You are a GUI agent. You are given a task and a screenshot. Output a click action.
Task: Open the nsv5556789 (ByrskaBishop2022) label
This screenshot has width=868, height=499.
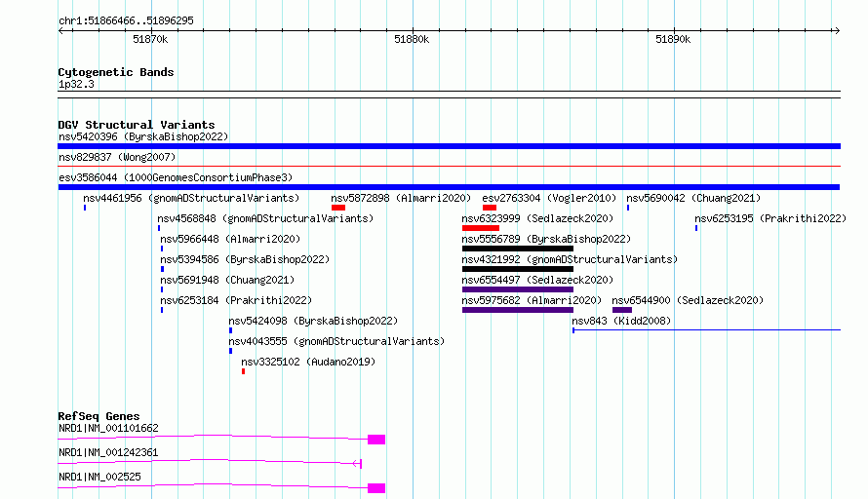pos(546,239)
